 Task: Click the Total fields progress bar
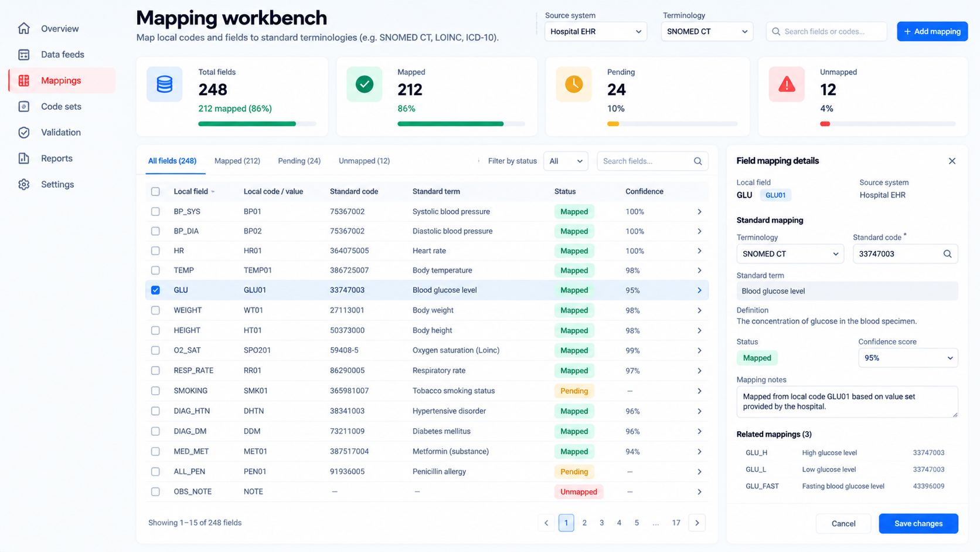257,124
